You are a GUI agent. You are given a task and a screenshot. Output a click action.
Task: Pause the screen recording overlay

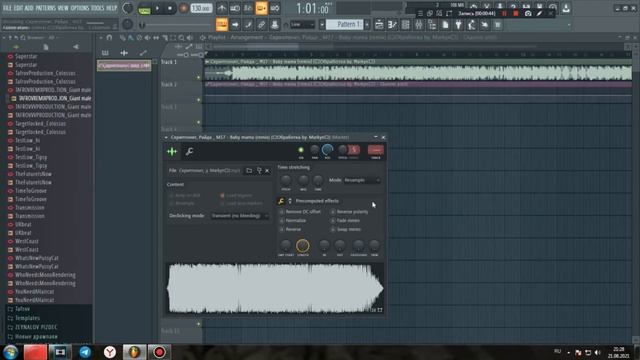pyautogui.click(x=504, y=13)
